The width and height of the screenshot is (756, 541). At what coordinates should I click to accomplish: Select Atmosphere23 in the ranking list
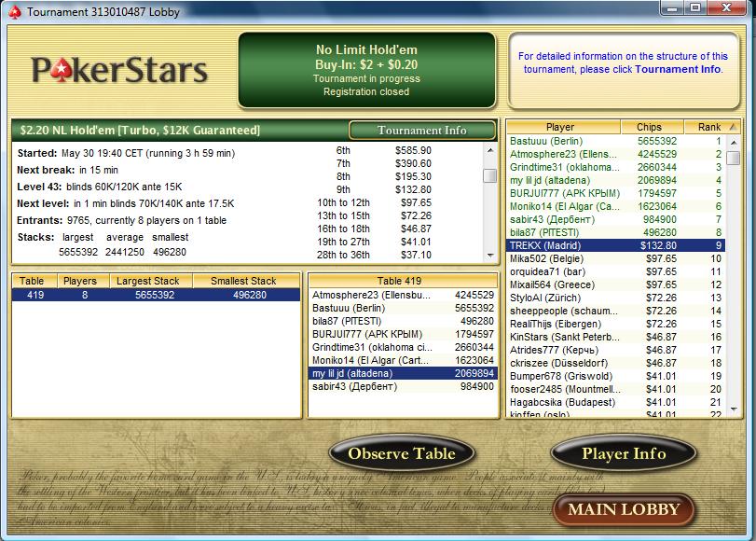tap(615, 154)
